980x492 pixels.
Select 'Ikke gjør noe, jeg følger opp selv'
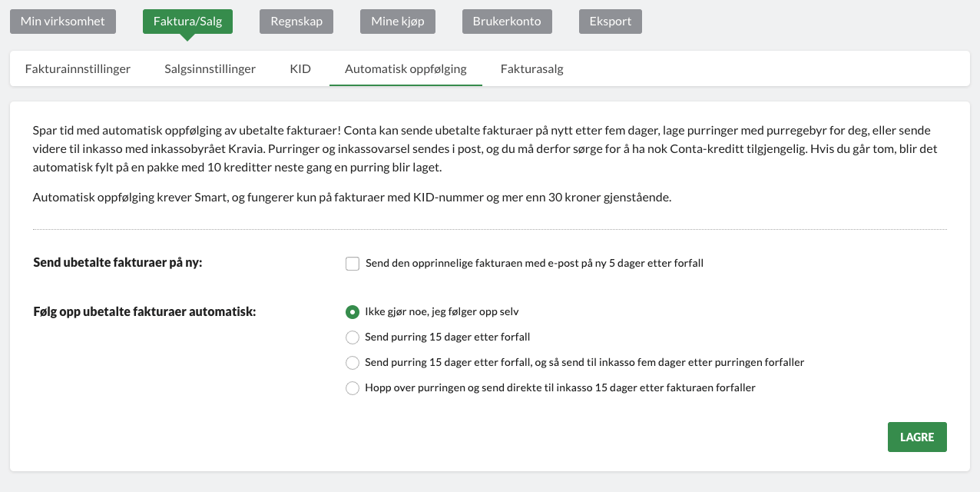click(x=353, y=312)
